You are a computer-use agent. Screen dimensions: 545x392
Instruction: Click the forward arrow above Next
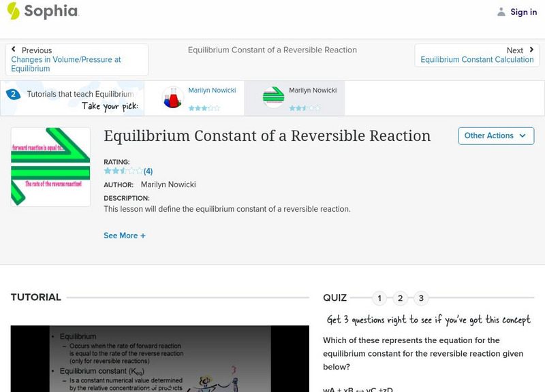531,48
